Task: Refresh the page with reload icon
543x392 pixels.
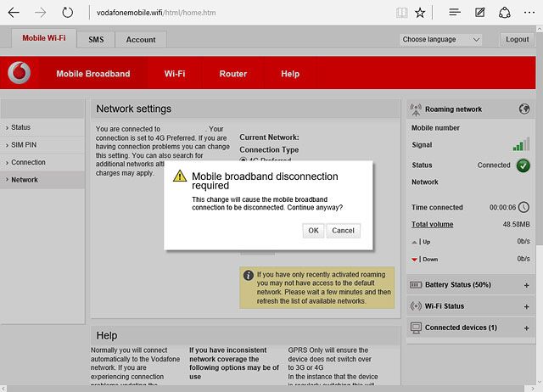Action: tap(68, 13)
